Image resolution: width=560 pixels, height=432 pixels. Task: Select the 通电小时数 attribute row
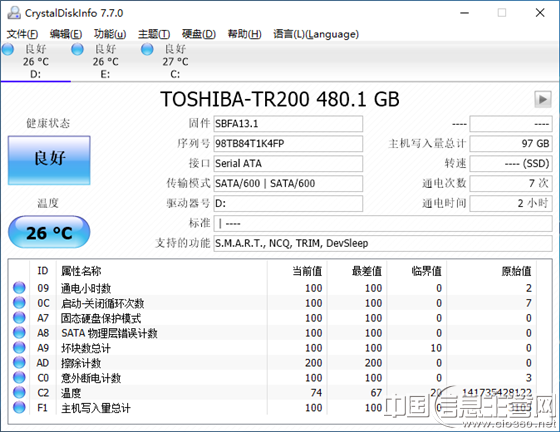[x=272, y=288]
